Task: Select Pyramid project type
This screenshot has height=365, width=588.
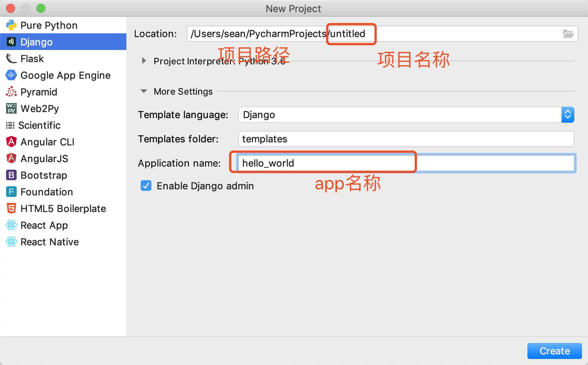Action: click(x=63, y=92)
